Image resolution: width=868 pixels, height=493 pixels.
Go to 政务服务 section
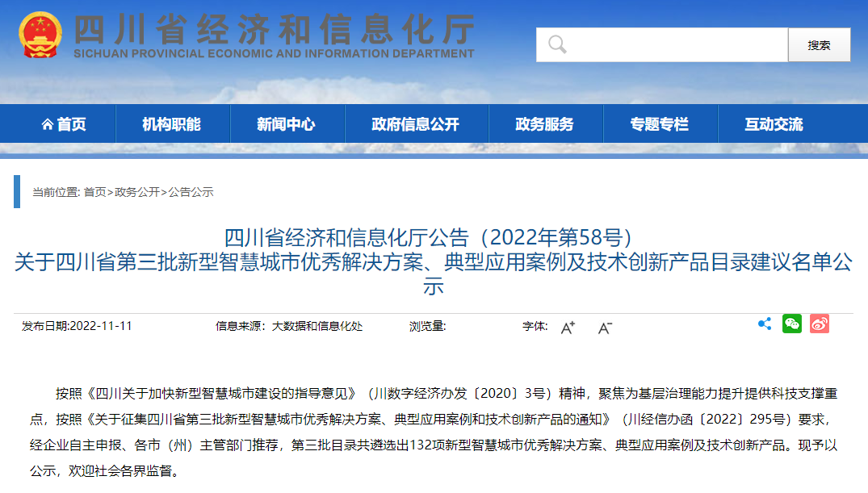544,124
